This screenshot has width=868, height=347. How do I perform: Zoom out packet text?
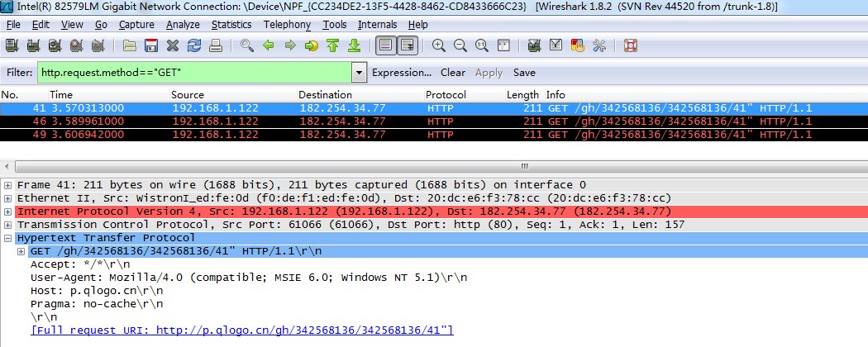tap(460, 45)
